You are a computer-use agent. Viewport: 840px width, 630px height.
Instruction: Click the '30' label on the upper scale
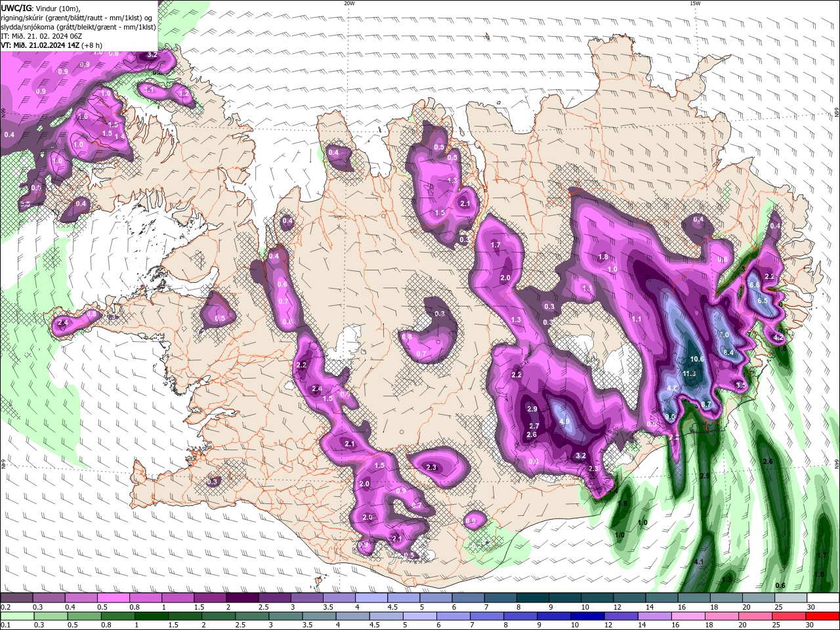811,608
